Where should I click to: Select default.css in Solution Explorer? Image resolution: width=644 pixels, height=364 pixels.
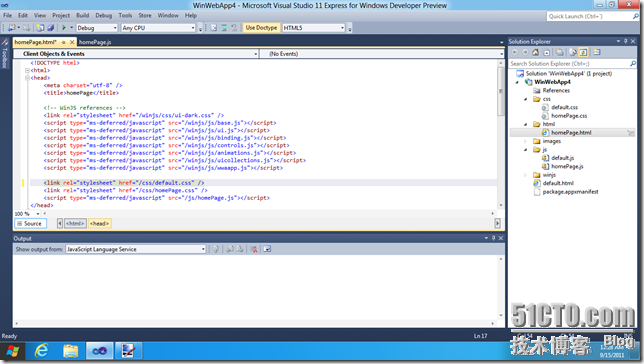coord(564,107)
